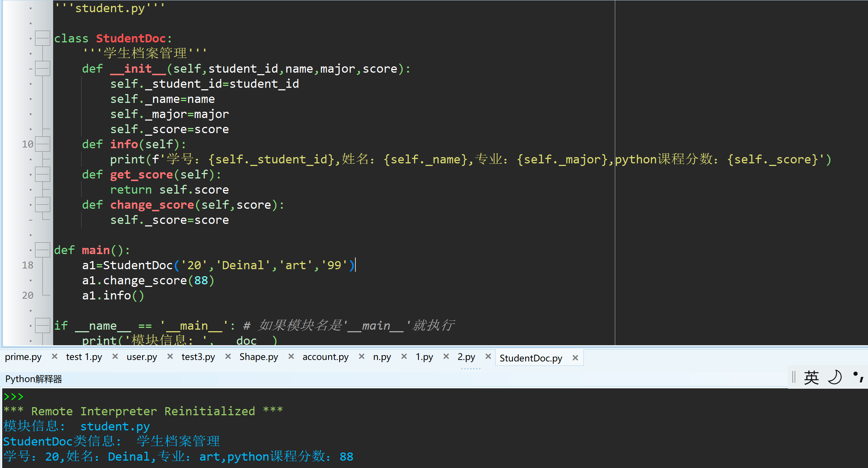Screen dimensions: 868x468
Task: Fold the get_score method block
Action: coord(42,174)
